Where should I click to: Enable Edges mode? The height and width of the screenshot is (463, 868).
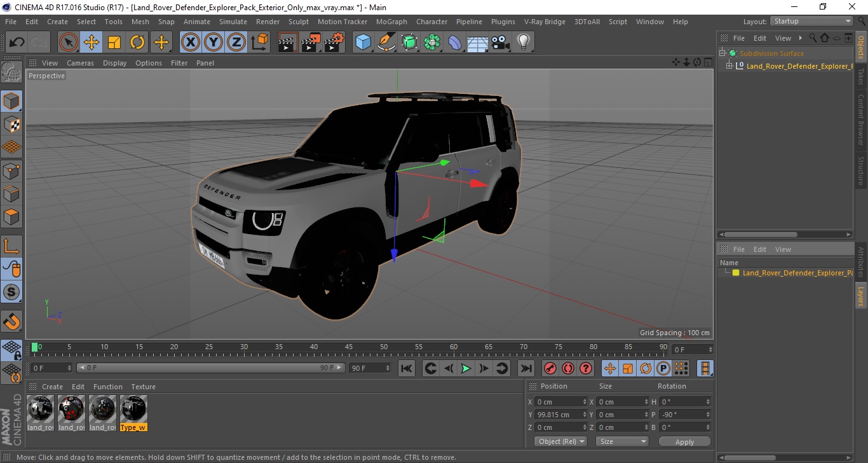[x=11, y=193]
